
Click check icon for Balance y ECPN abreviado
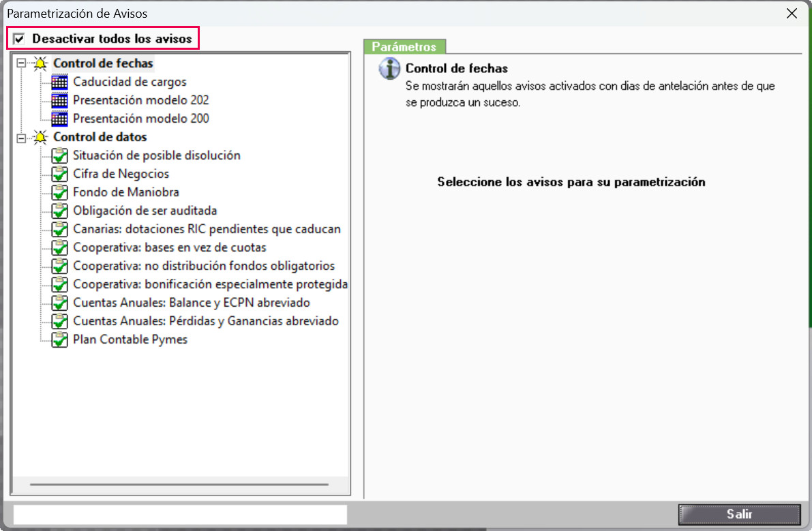59,302
